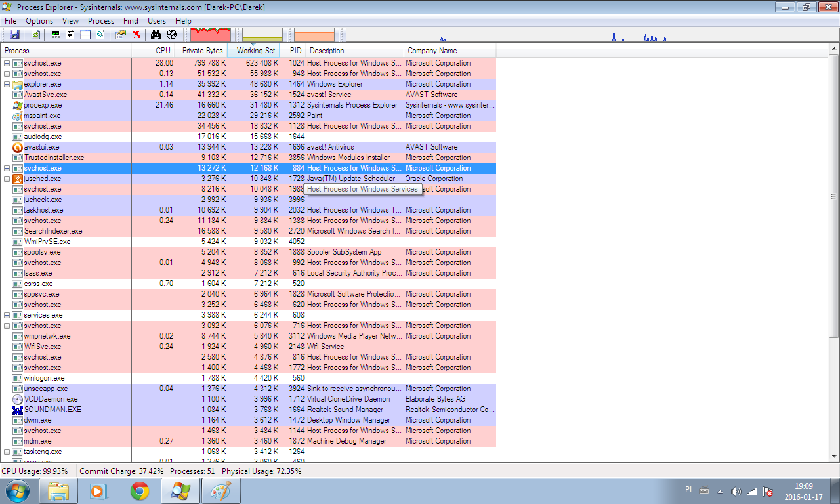
Task: Select the TrustedInstaller.exe process row
Action: point(248,157)
